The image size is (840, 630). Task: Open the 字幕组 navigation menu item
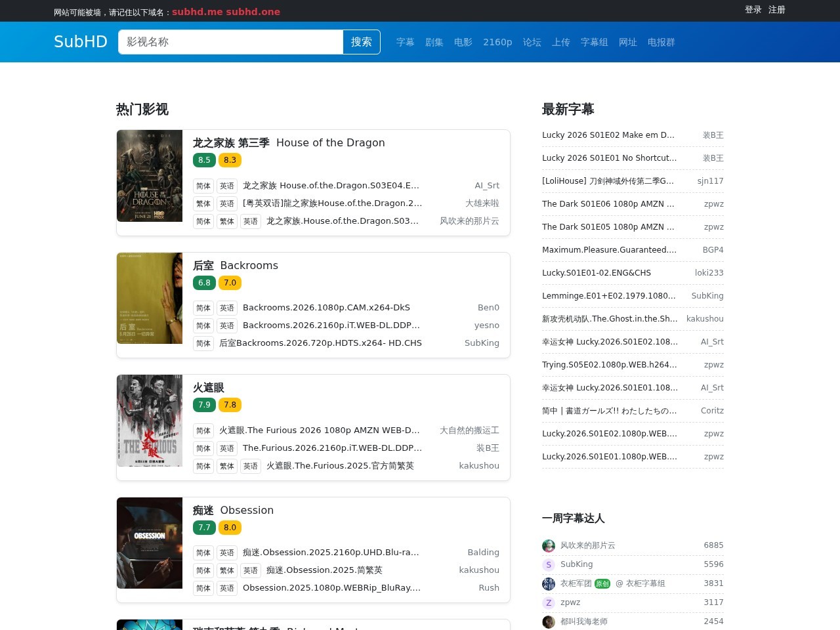pyautogui.click(x=595, y=42)
